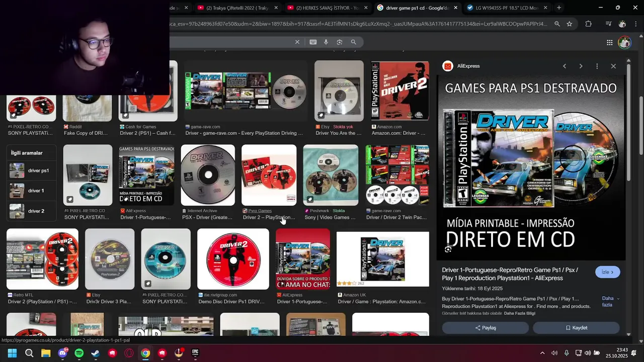Open Daha Fazla Bilgi copyright link

click(x=519, y=313)
